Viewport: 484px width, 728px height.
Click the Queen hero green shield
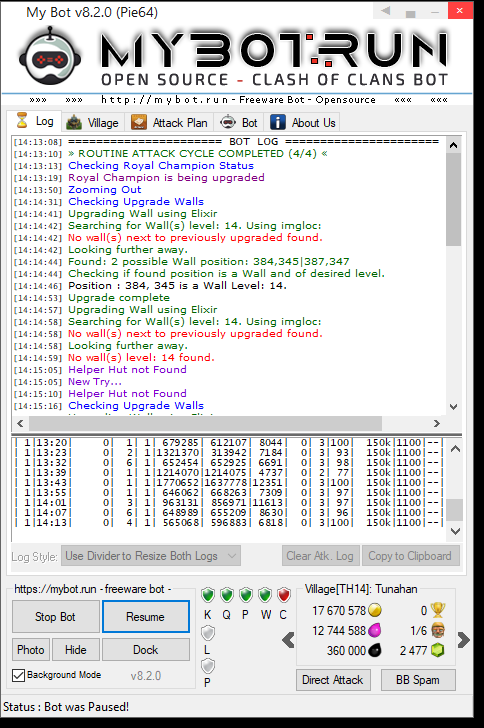click(227, 595)
